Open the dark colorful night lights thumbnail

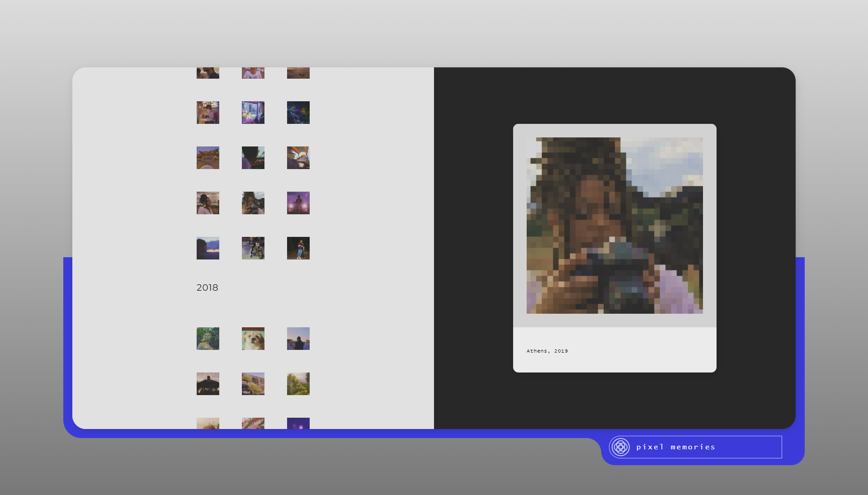pyautogui.click(x=298, y=113)
